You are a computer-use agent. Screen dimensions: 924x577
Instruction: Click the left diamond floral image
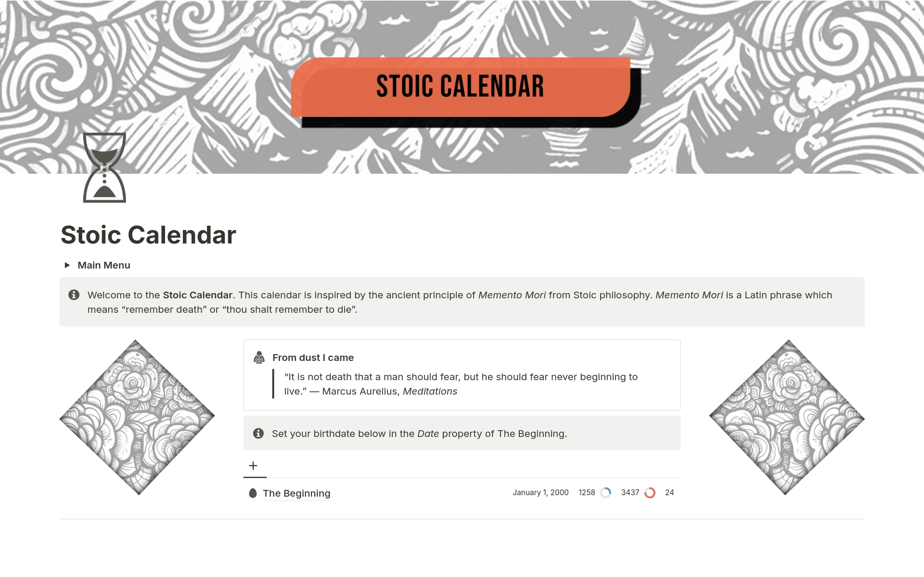pyautogui.click(x=137, y=417)
